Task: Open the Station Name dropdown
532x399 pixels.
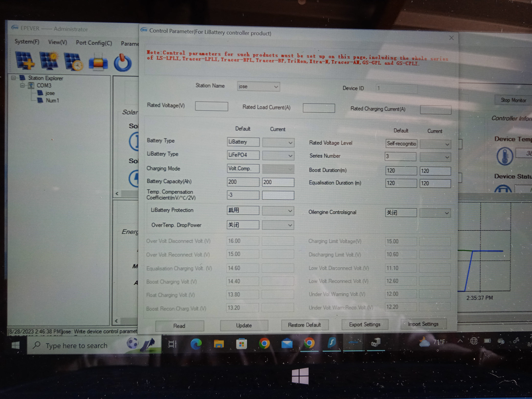Action: tap(276, 87)
